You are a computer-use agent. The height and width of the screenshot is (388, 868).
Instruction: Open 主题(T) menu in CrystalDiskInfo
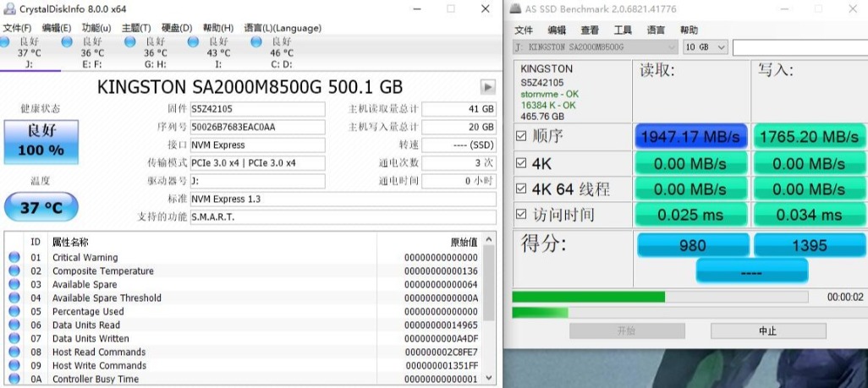click(x=136, y=28)
